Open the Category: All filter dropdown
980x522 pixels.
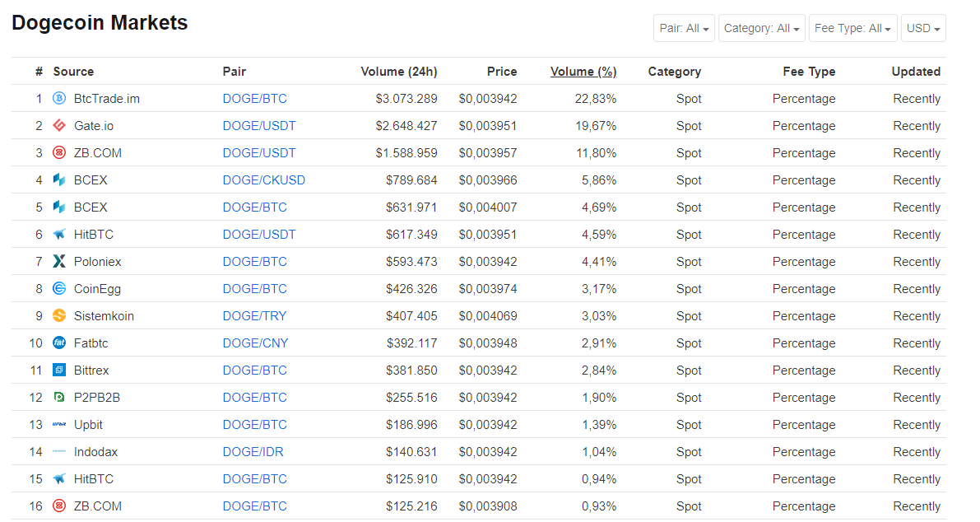[x=761, y=28]
